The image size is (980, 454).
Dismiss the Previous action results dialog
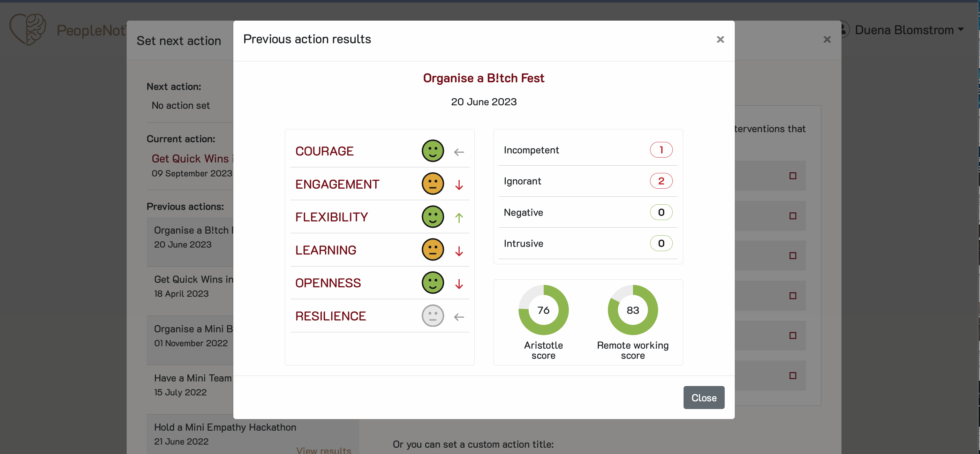coord(720,39)
